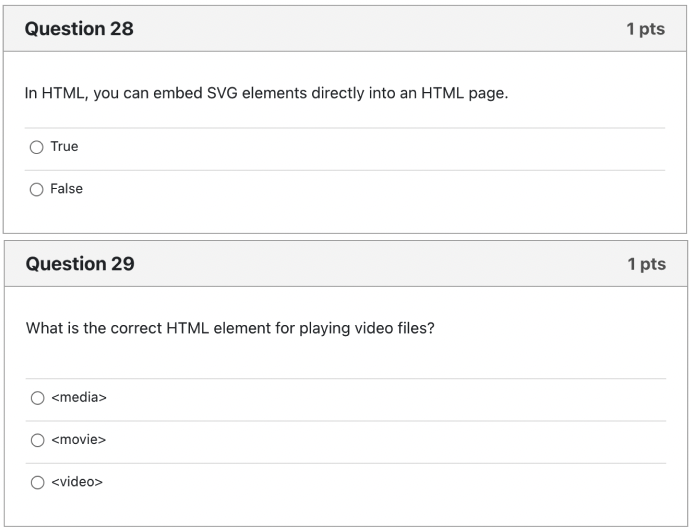This screenshot has width=691, height=529.
Task: Choose the <movie> radio option
Action: click(x=37, y=440)
